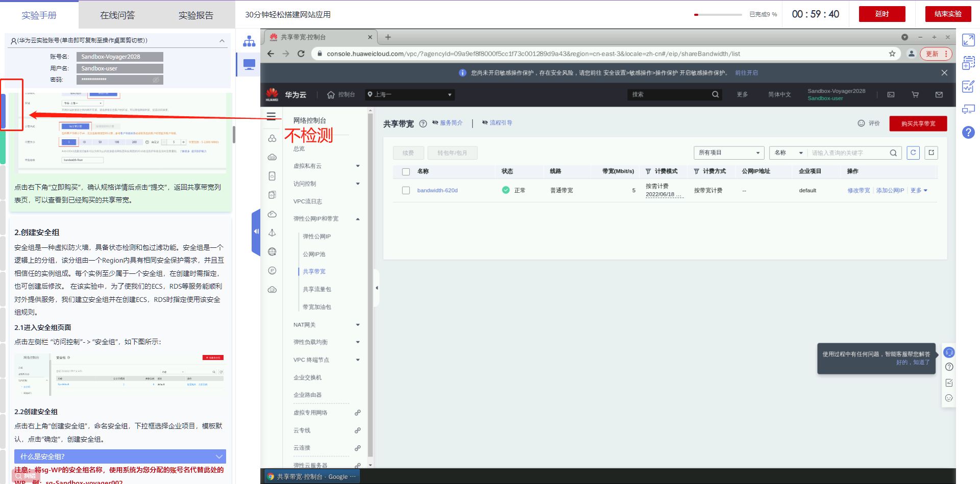Open a new browser tab
The height and width of the screenshot is (484, 980).
point(388,37)
